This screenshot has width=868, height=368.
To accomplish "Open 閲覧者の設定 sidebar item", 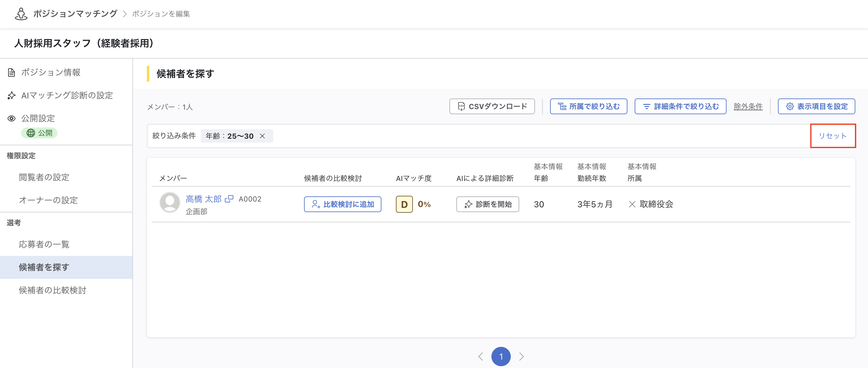I will pos(44,177).
